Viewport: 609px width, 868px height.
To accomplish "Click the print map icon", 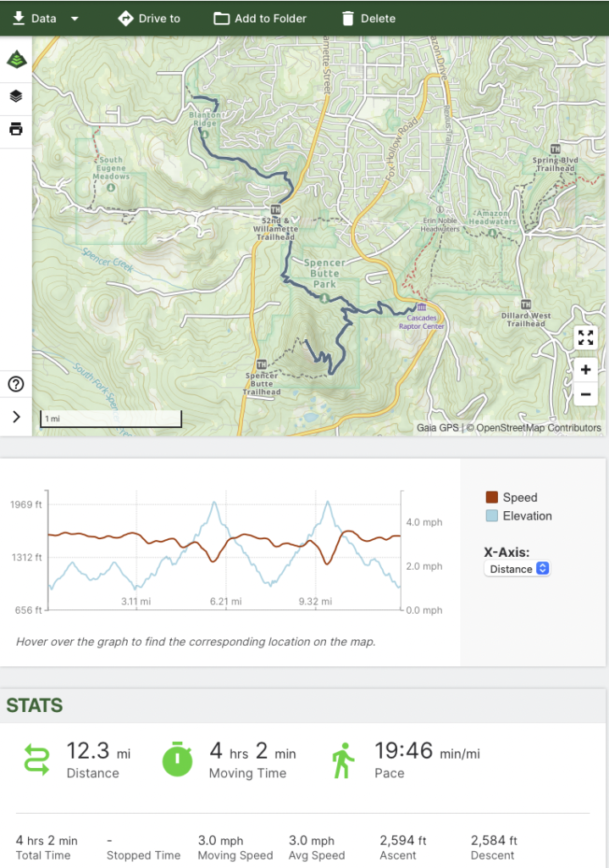I will click(x=16, y=130).
